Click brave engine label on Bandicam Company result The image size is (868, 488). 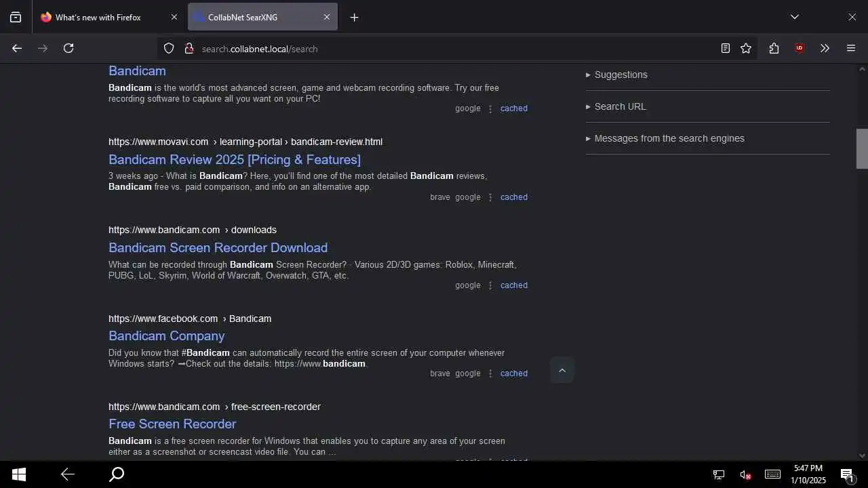click(x=440, y=373)
